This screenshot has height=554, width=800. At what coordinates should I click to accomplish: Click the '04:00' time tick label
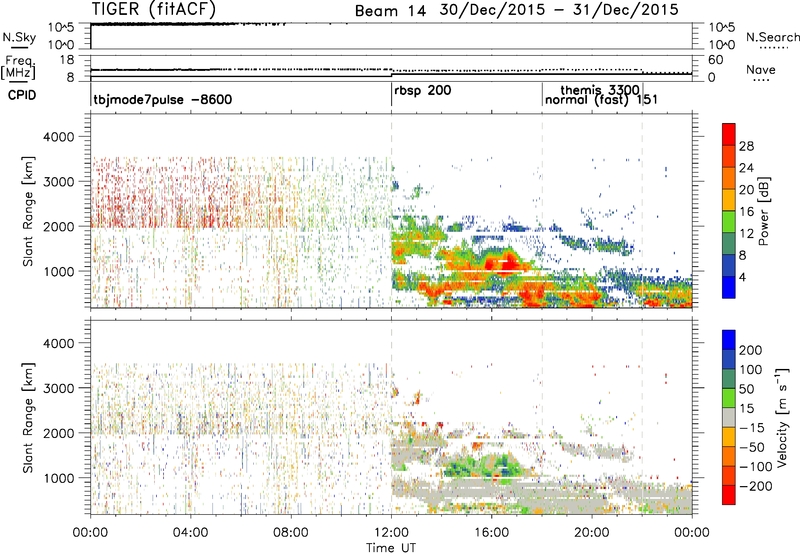190,533
